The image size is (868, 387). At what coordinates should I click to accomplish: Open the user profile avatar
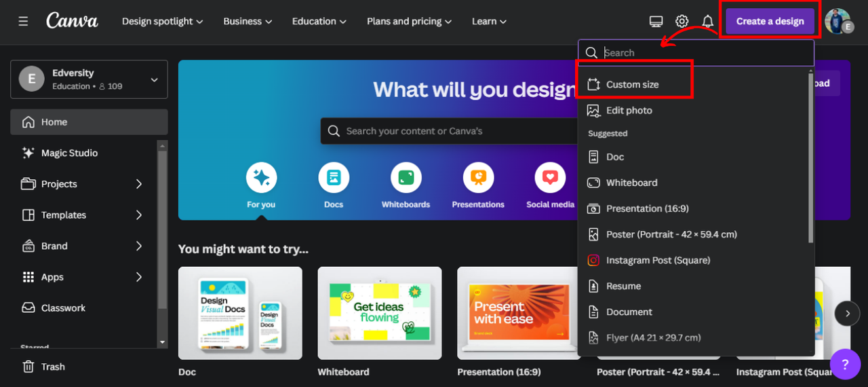837,21
